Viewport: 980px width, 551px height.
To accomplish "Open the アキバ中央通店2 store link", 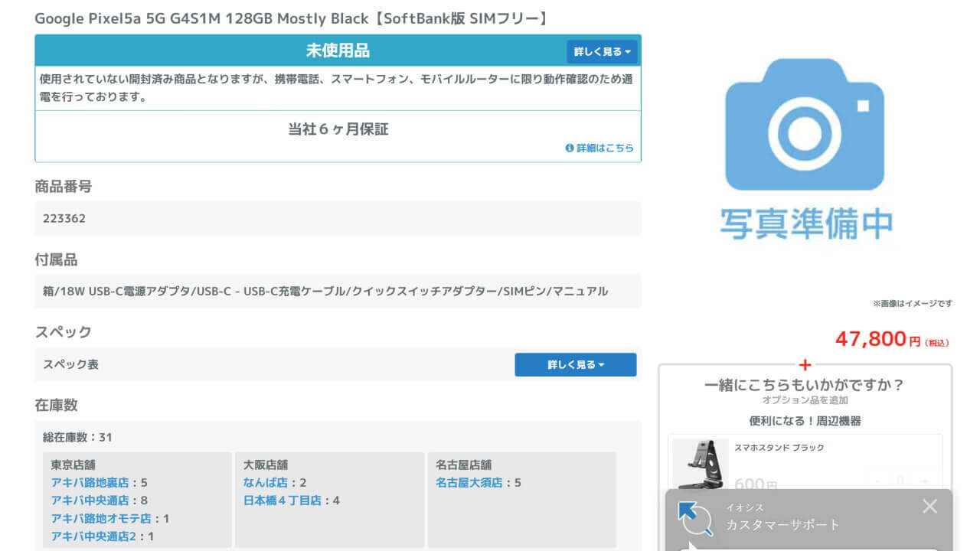I will coord(94,536).
